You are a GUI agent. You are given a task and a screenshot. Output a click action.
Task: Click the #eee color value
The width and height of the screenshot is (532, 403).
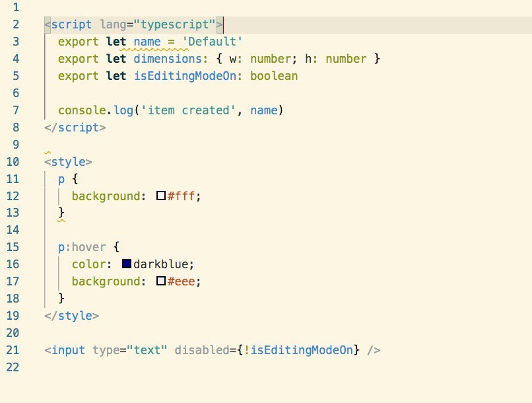coord(181,281)
